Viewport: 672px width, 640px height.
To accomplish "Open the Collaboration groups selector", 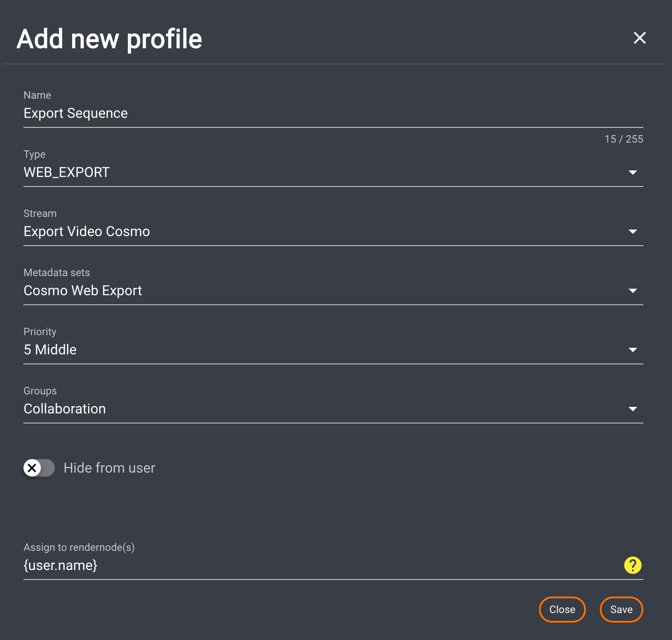I will [x=65, y=409].
